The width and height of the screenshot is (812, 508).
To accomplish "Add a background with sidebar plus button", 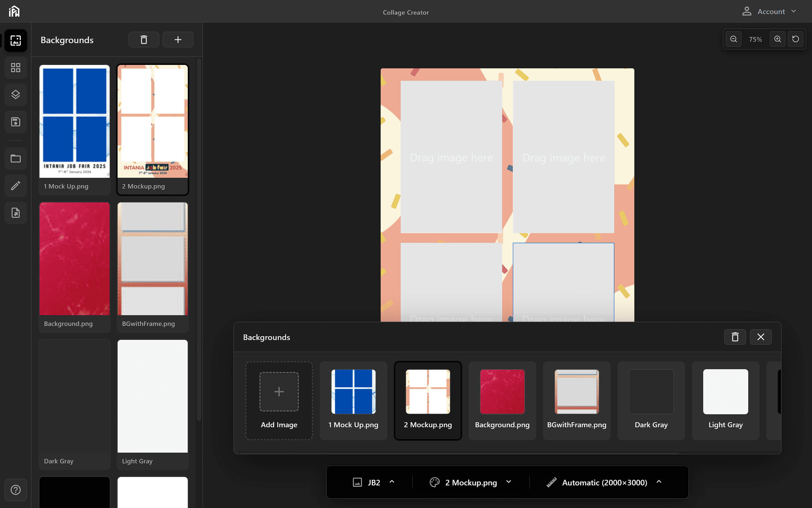I will click(x=178, y=40).
